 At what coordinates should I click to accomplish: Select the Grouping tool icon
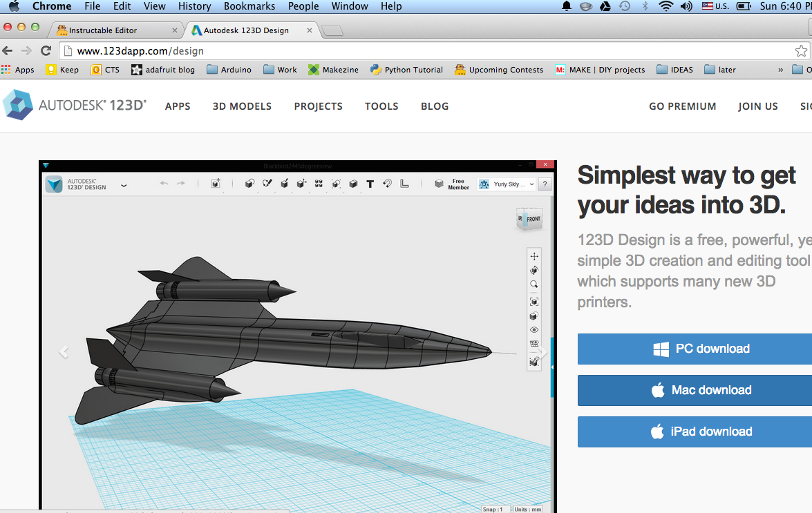coord(336,184)
